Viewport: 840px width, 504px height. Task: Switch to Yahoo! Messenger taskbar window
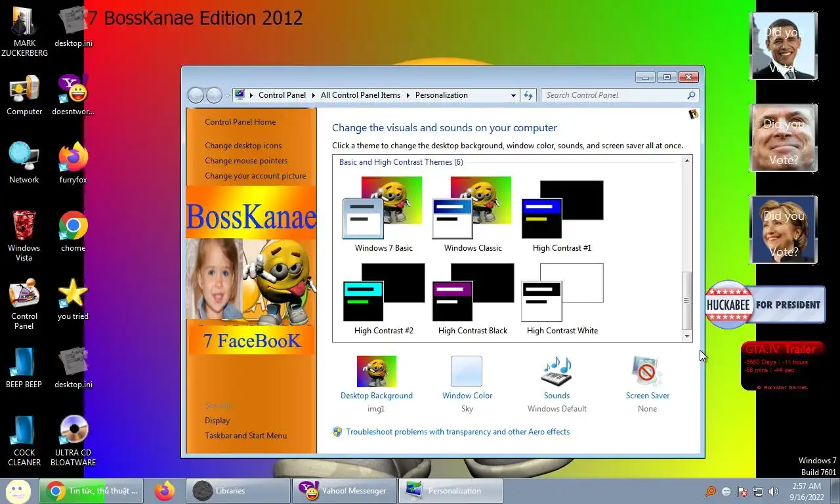pyautogui.click(x=344, y=491)
